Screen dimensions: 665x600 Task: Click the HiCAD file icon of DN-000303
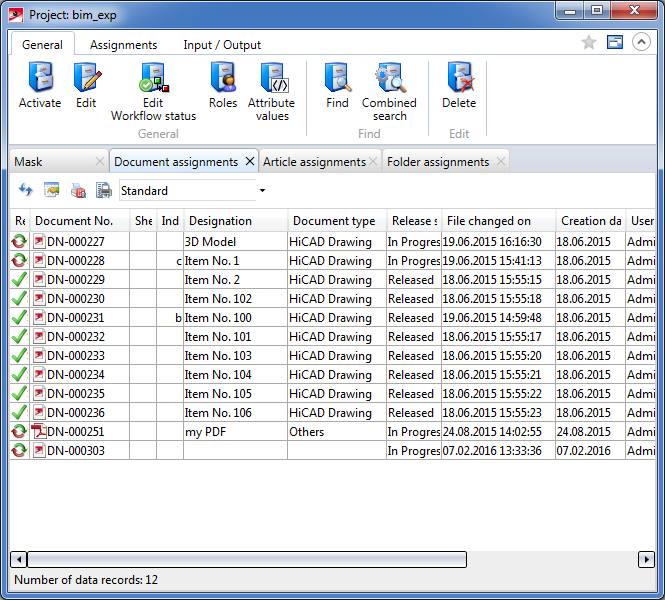pos(39,450)
